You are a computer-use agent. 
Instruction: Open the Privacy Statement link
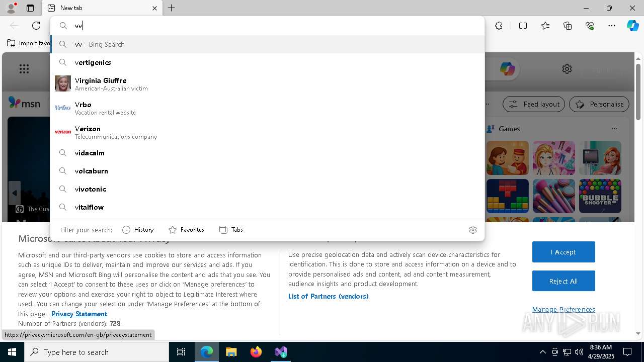tap(79, 314)
